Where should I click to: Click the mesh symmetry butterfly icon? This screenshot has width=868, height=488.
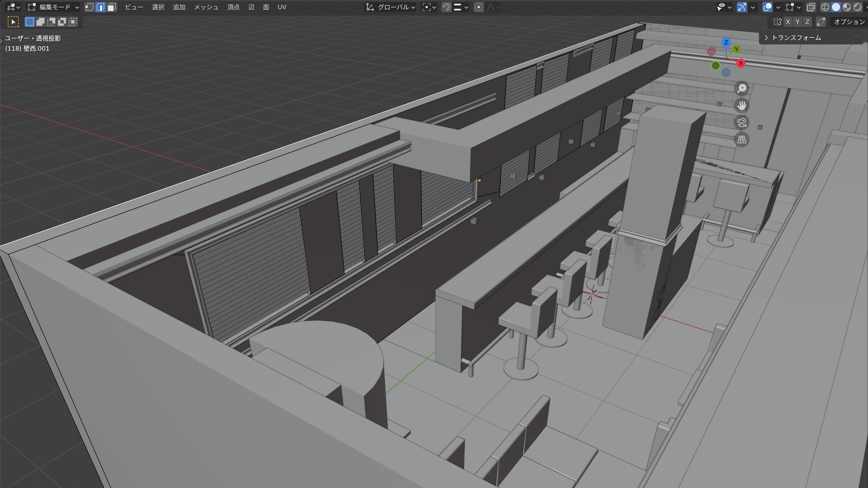pyautogui.click(x=777, y=22)
